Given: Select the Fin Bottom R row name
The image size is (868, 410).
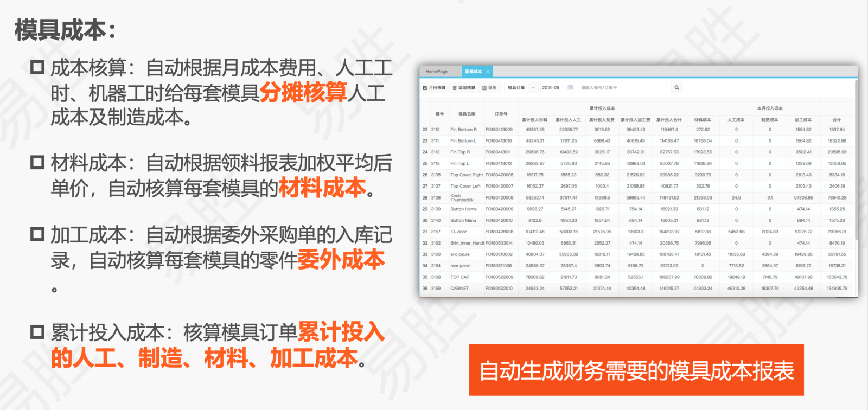Looking at the screenshot, I should point(463,130).
